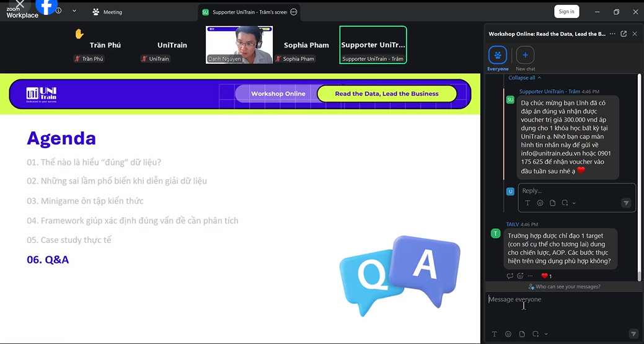Click TAILV sender name
The width and height of the screenshot is (644, 344).
pos(513,224)
